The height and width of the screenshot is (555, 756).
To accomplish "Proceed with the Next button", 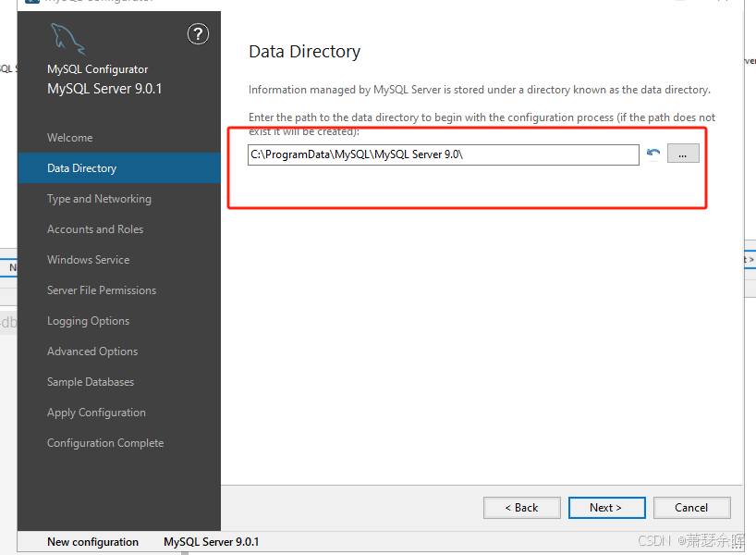I will [606, 508].
